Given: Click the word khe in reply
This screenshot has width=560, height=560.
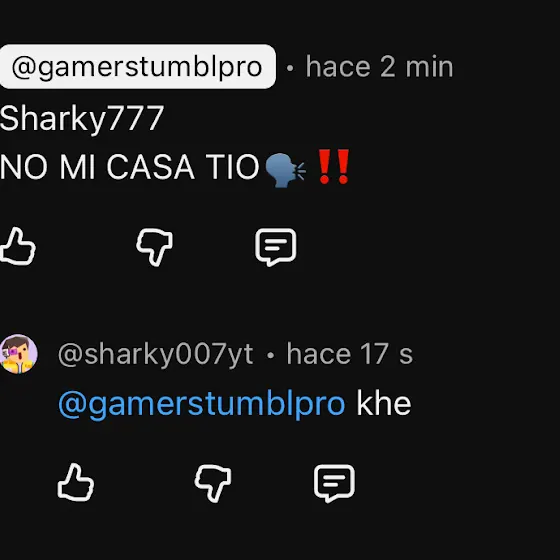Looking at the screenshot, I should (x=384, y=404).
